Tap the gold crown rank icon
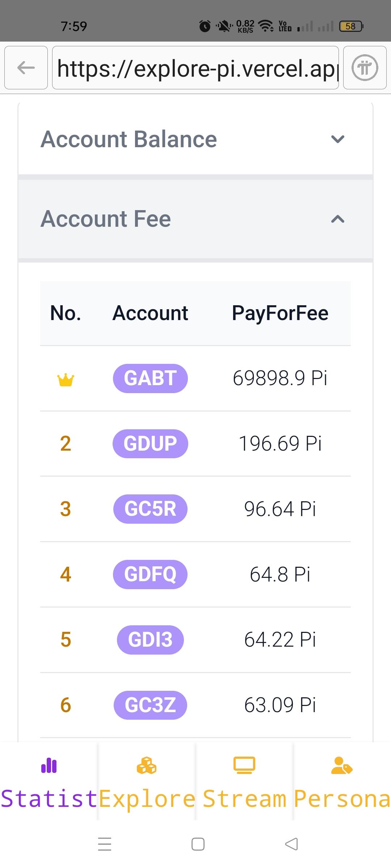Viewport: 391px width, 868px height. pyautogui.click(x=66, y=380)
